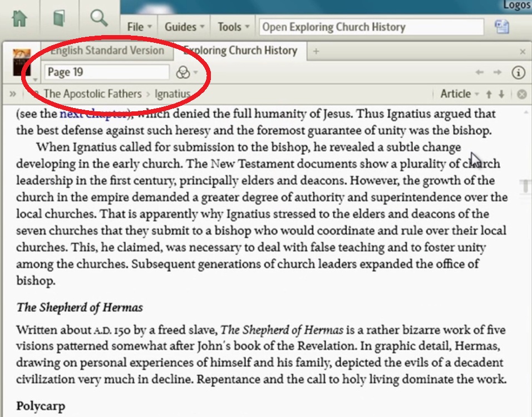Click the layouts icon beside the command box
The image size is (532, 417).
point(502,27)
